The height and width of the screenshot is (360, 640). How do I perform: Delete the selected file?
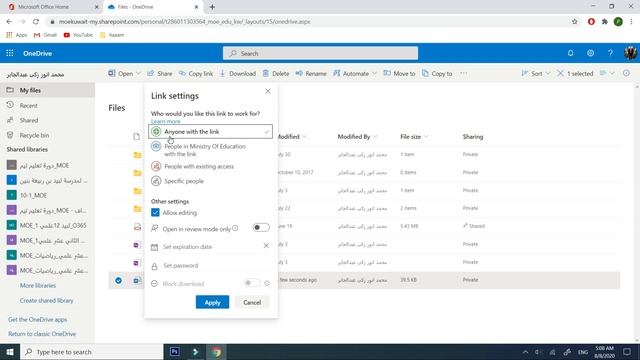(x=276, y=73)
